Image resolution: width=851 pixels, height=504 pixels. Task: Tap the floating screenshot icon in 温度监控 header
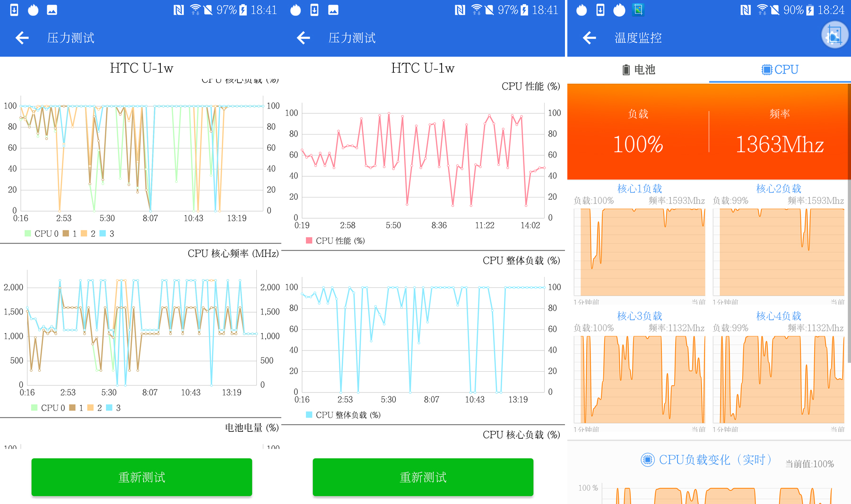834,35
